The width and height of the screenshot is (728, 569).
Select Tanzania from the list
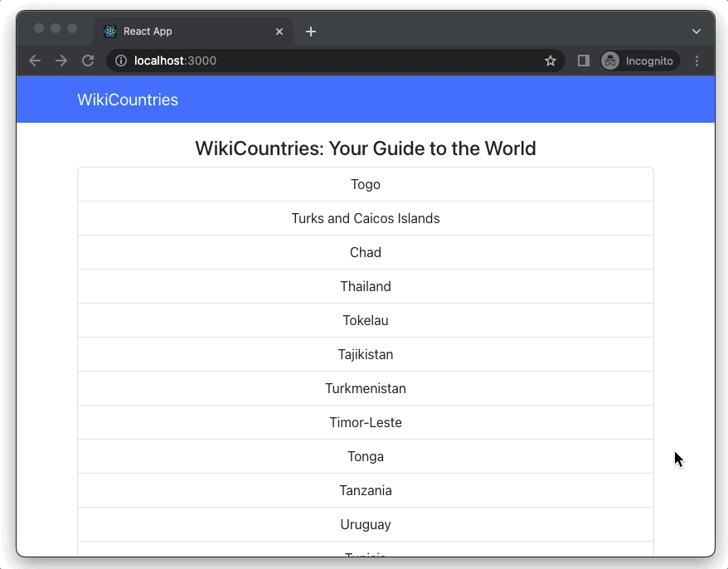coord(366,490)
